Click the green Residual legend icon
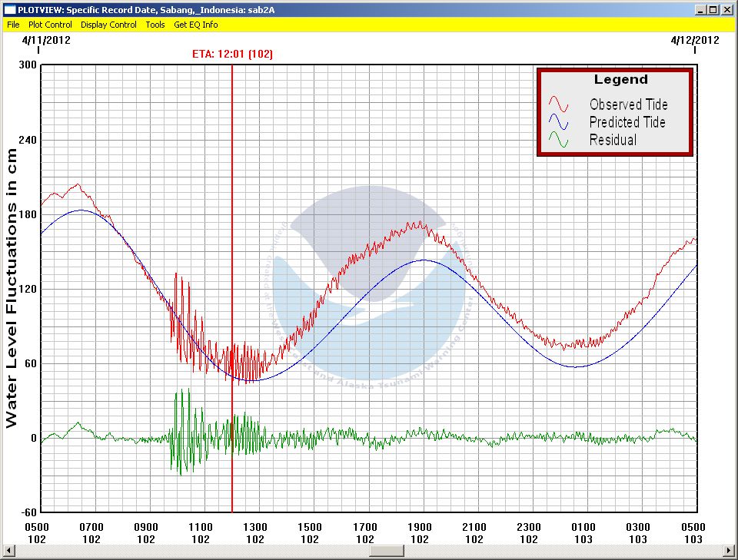The width and height of the screenshot is (738, 560). pyautogui.click(x=558, y=140)
